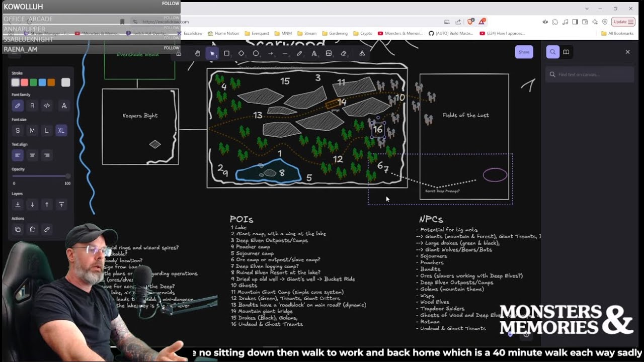Duplicate the selected element
644x362 pixels.
(x=18, y=229)
